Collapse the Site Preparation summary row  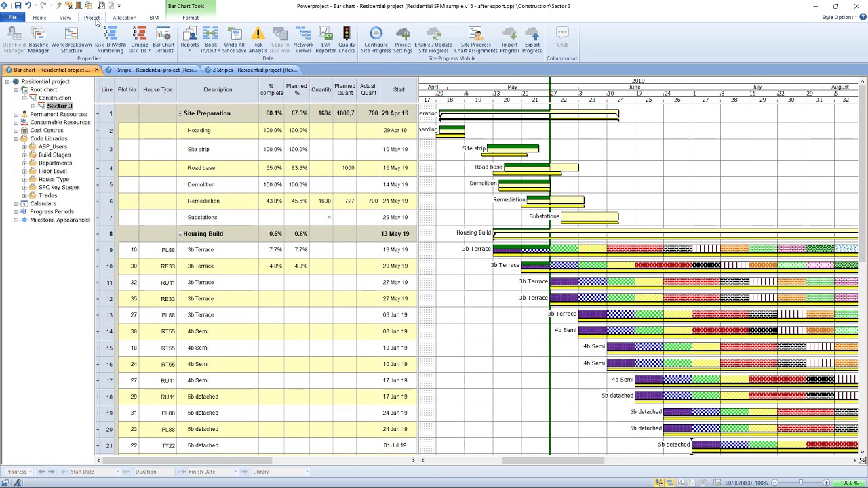180,114
